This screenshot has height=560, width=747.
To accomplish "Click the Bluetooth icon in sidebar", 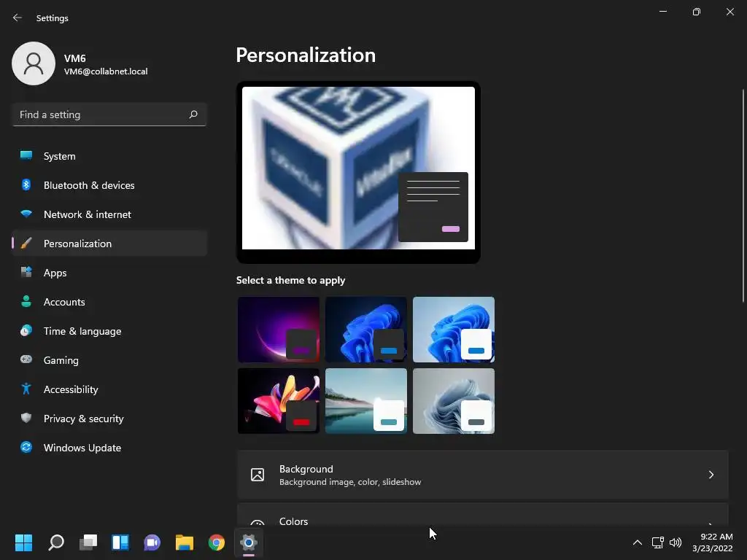I will (26, 184).
